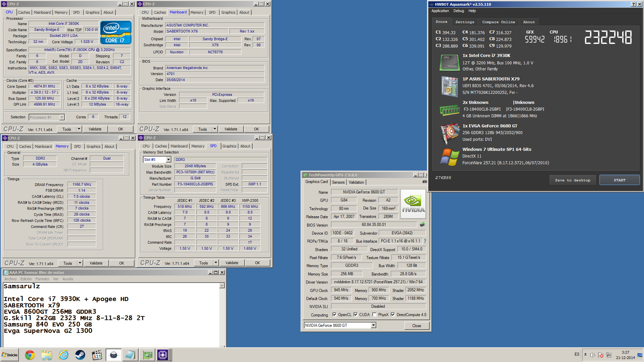
Task: Click the Samsarulz text line in Notepad
Action: tap(22, 286)
